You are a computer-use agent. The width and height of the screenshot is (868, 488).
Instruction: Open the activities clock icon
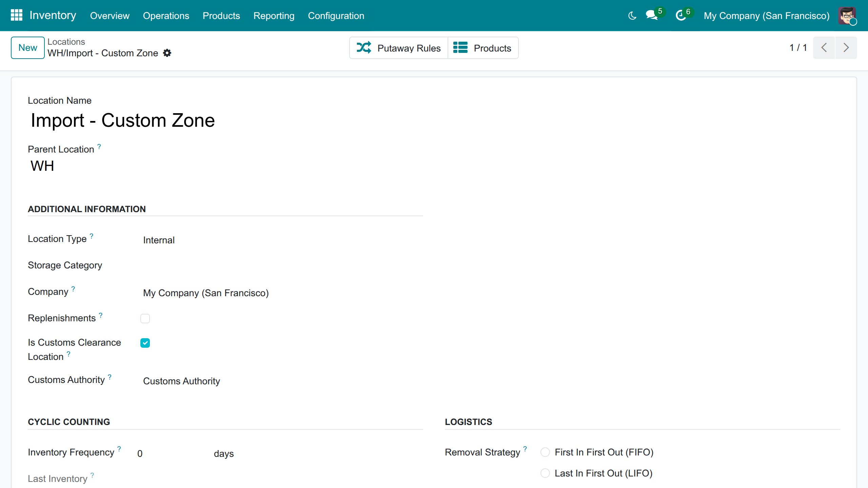(680, 15)
